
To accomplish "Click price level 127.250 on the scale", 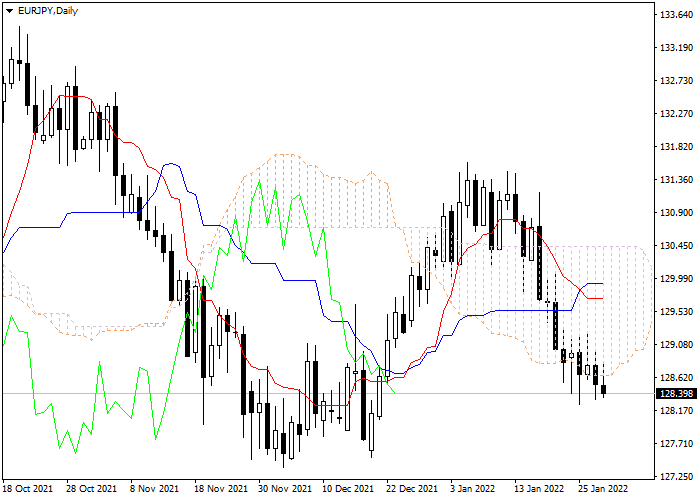I will click(677, 477).
